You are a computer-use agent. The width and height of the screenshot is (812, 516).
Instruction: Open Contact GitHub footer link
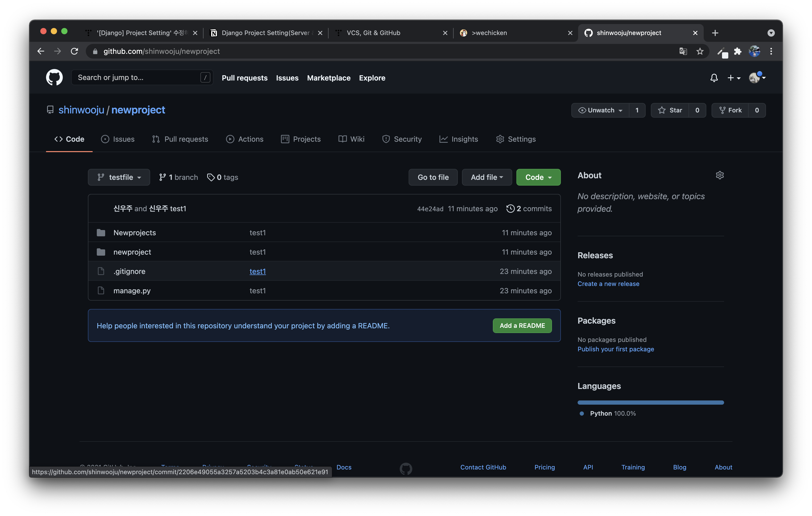click(483, 467)
